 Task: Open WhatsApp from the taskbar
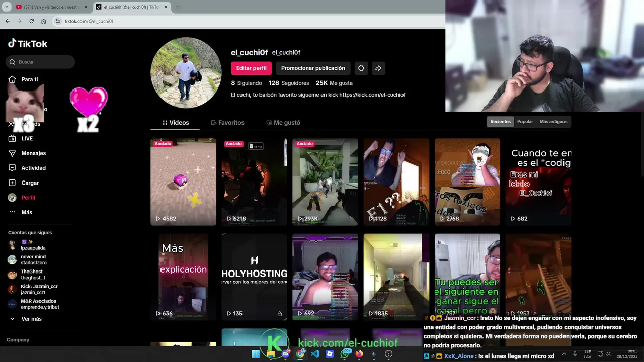[345, 354]
